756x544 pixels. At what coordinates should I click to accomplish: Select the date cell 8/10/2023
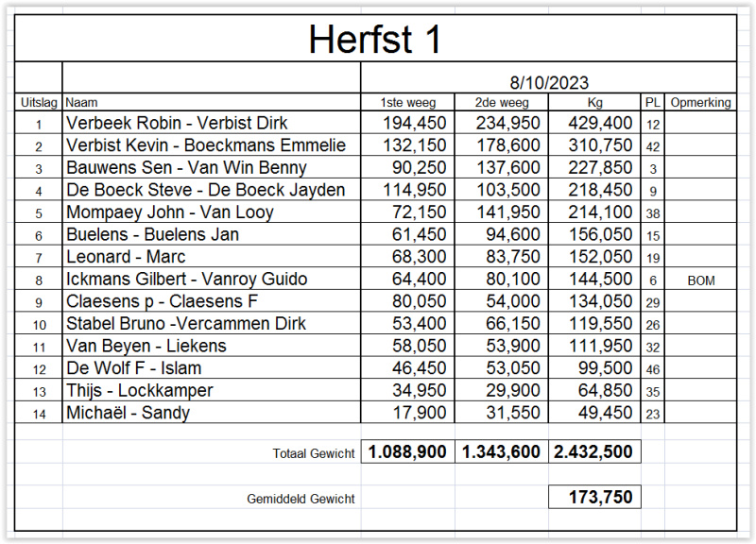[x=548, y=83]
